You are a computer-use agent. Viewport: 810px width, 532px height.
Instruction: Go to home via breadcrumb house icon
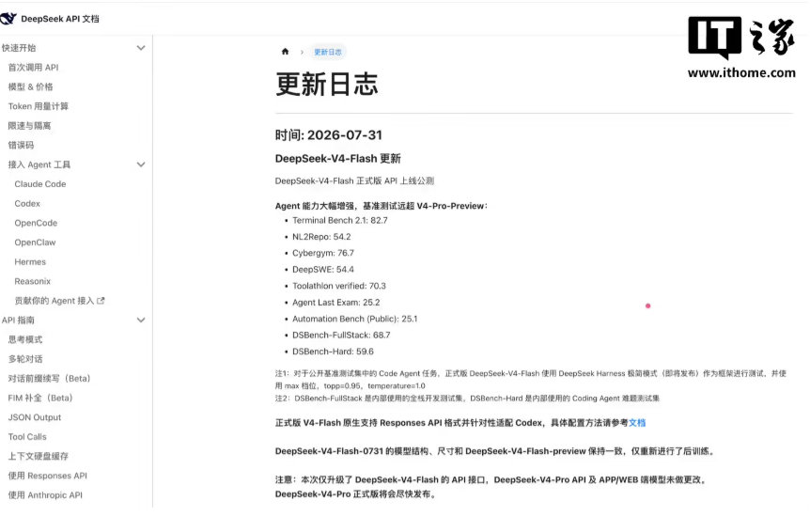click(285, 52)
